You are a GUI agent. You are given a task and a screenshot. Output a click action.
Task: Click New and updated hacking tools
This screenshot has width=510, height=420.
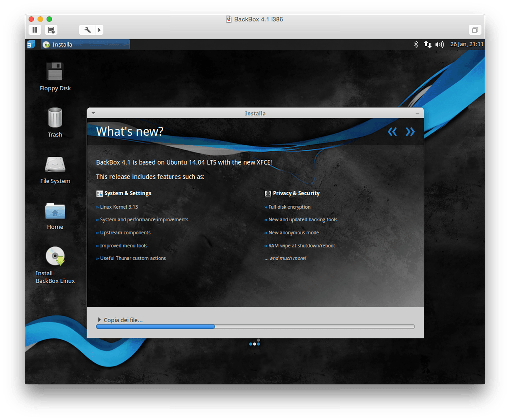(x=303, y=219)
